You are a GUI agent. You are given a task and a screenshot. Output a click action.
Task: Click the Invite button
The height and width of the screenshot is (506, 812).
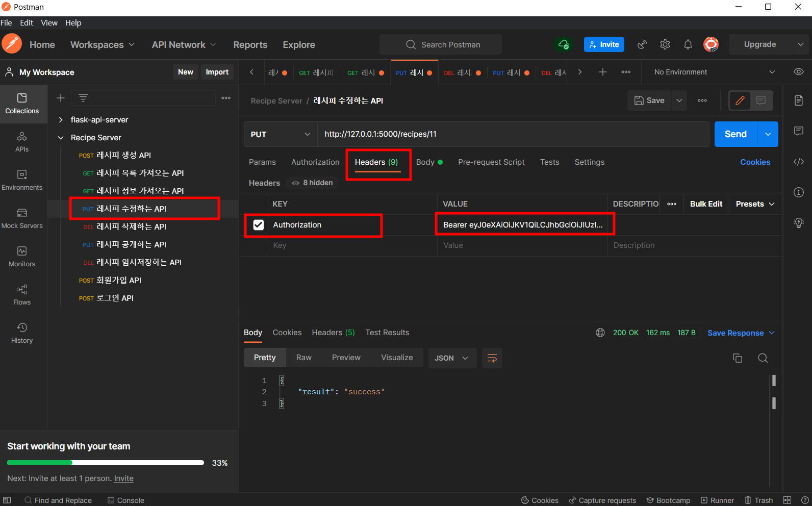coord(604,44)
